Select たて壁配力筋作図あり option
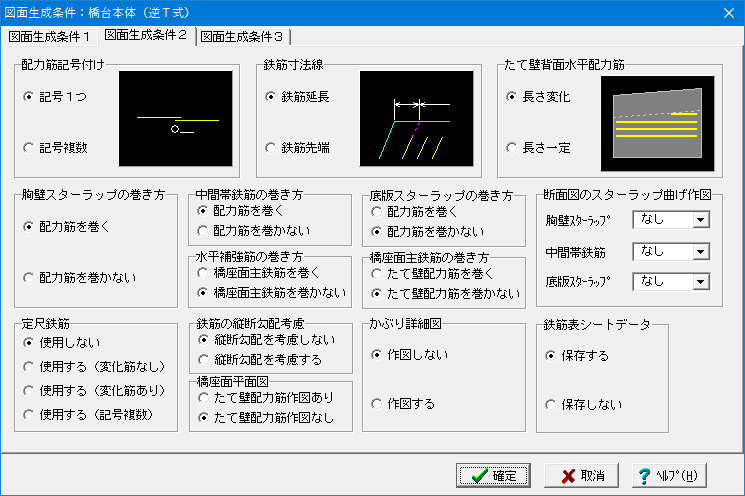This screenshot has height=496, width=745. 266,398
